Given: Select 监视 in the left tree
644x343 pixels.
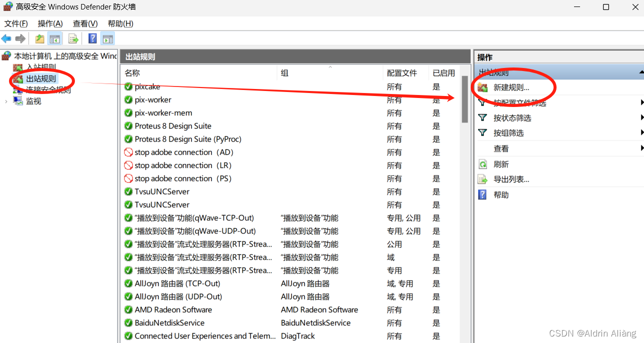Looking at the screenshot, I should 33,101.
